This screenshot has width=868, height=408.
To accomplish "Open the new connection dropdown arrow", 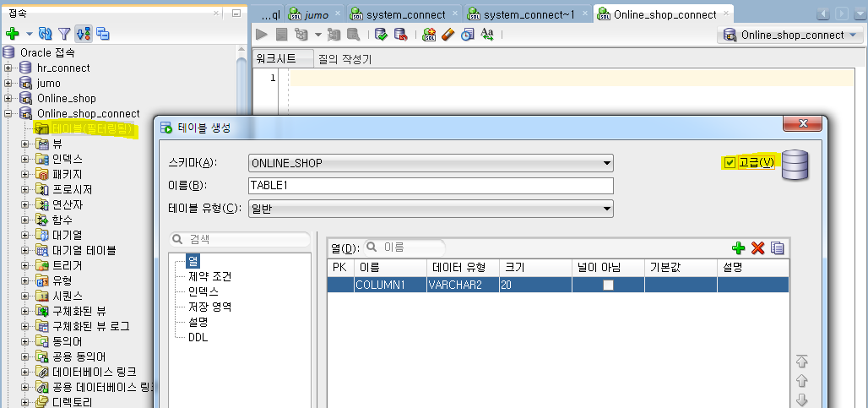I will pos(30,35).
